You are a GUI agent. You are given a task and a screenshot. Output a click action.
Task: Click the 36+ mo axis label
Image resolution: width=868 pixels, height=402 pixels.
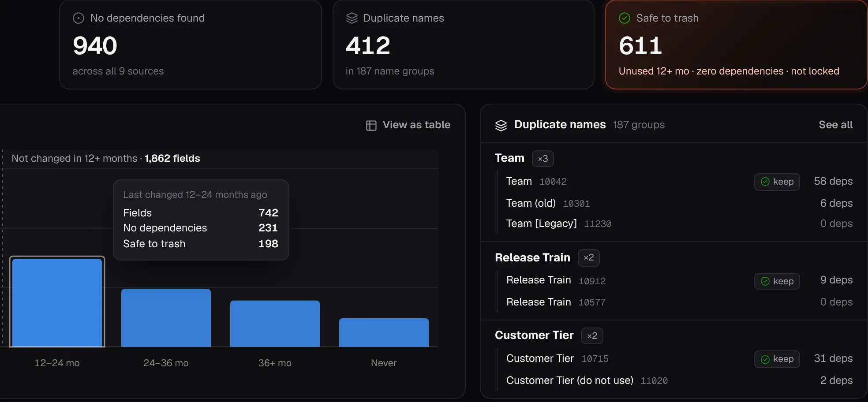coord(275,363)
